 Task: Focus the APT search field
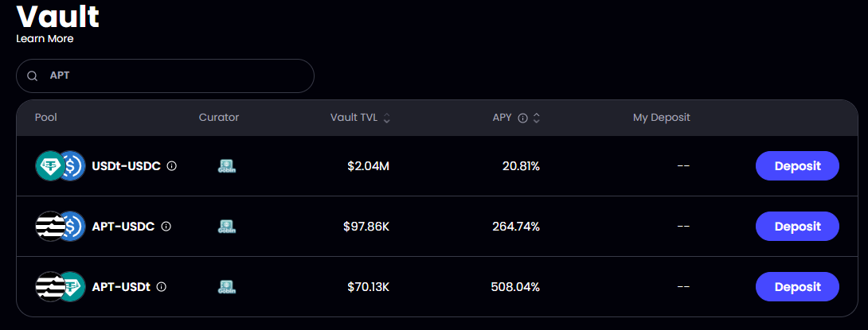[165, 76]
